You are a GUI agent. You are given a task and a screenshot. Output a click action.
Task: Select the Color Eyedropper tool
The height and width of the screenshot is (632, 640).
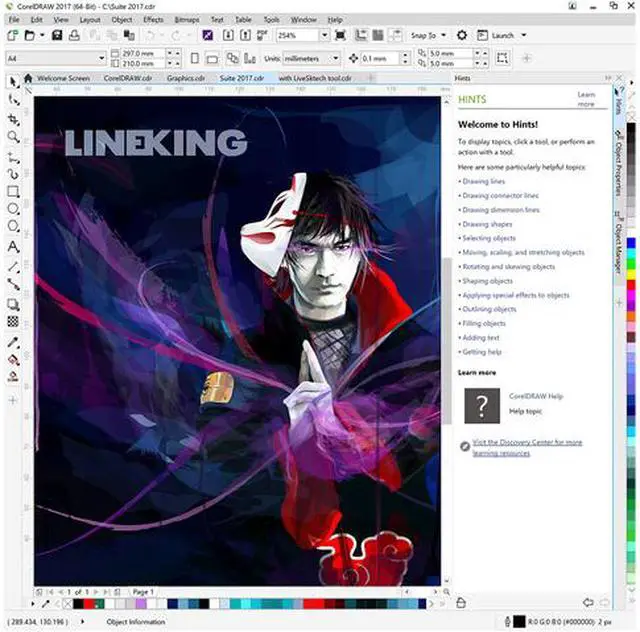(13, 341)
